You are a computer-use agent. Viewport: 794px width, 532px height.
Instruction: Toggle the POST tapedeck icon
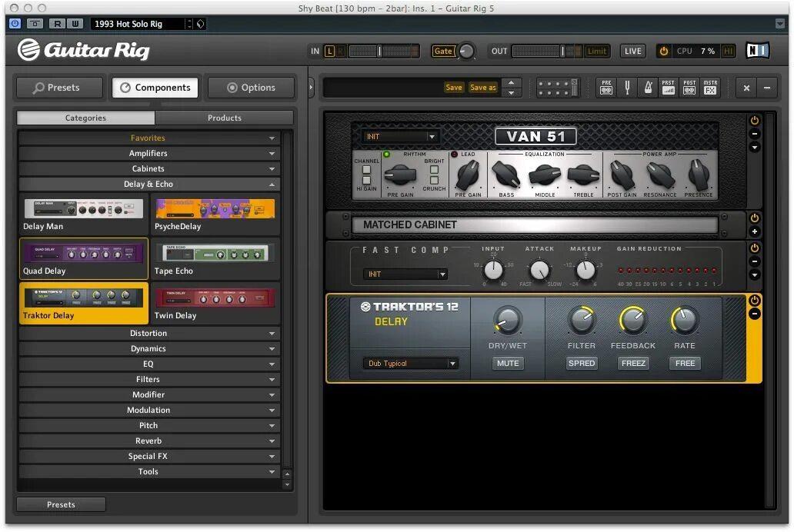689,88
